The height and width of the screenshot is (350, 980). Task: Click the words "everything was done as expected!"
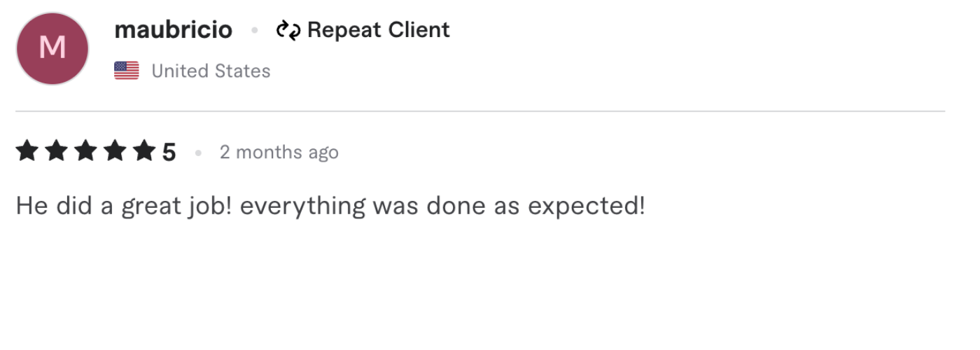(442, 206)
